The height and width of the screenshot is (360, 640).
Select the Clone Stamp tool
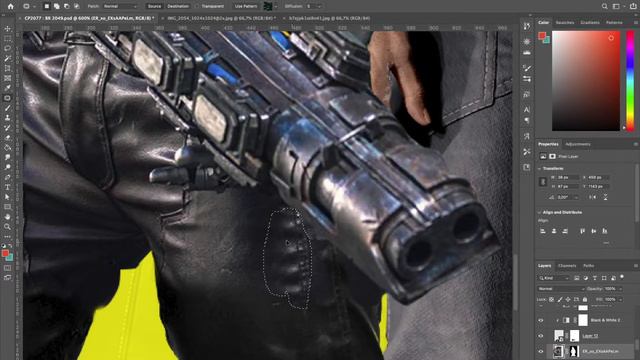tap(7, 118)
